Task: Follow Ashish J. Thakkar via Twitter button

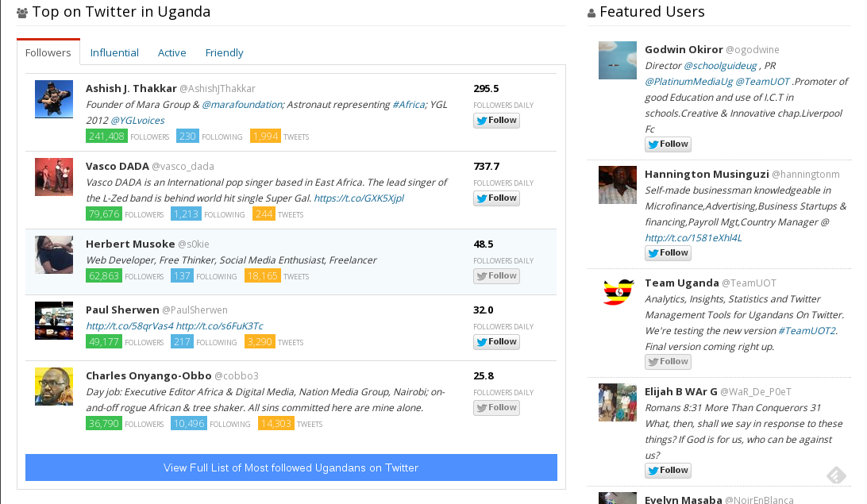Action: coord(496,121)
